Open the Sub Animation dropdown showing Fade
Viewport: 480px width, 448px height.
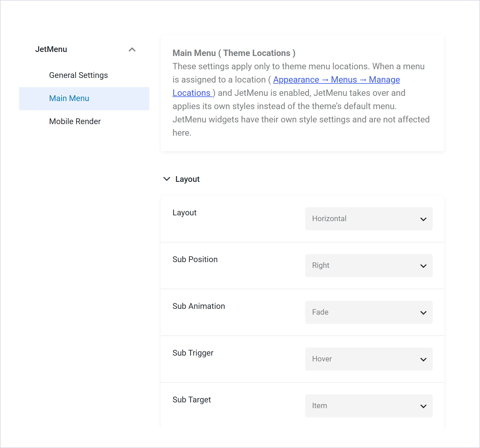369,312
